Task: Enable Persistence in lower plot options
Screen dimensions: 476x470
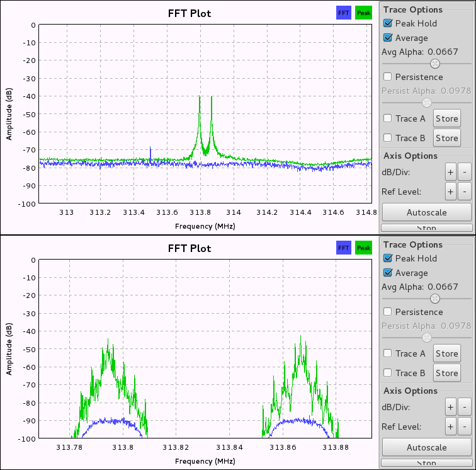Action: click(388, 312)
